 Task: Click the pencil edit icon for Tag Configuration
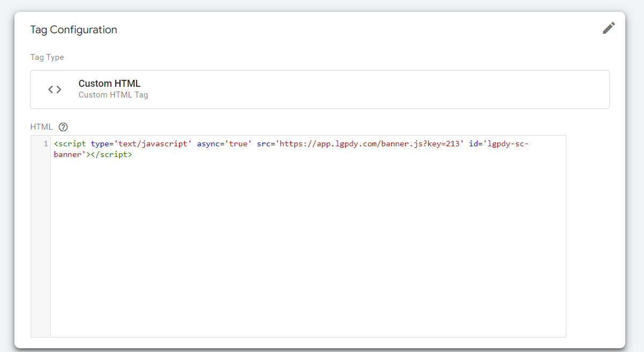(609, 28)
